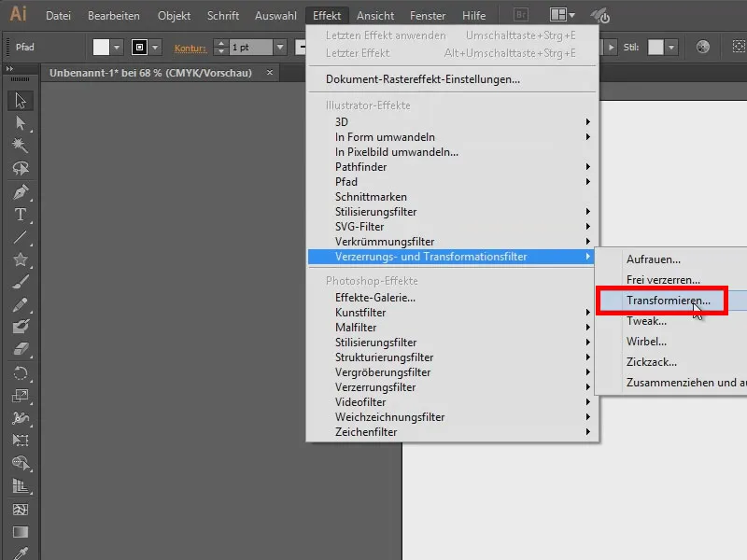
Task: Choose Aufrauen... from the submenu
Action: pyautogui.click(x=653, y=259)
